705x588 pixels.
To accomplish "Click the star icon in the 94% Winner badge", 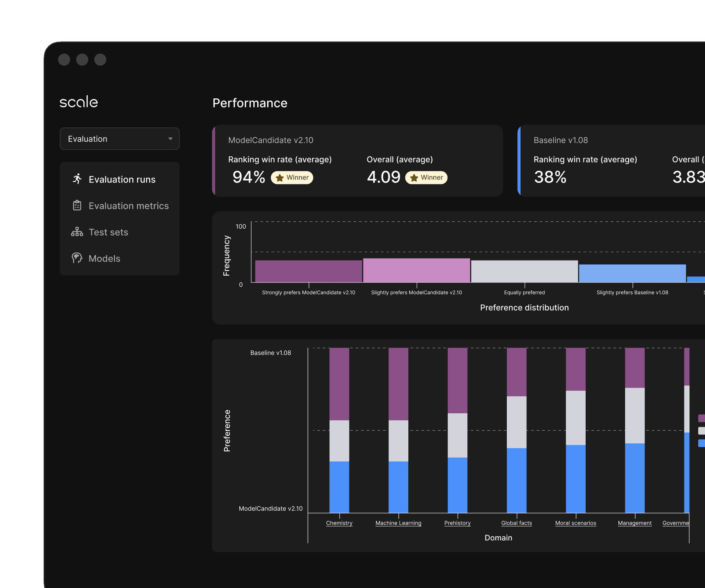I will [280, 178].
